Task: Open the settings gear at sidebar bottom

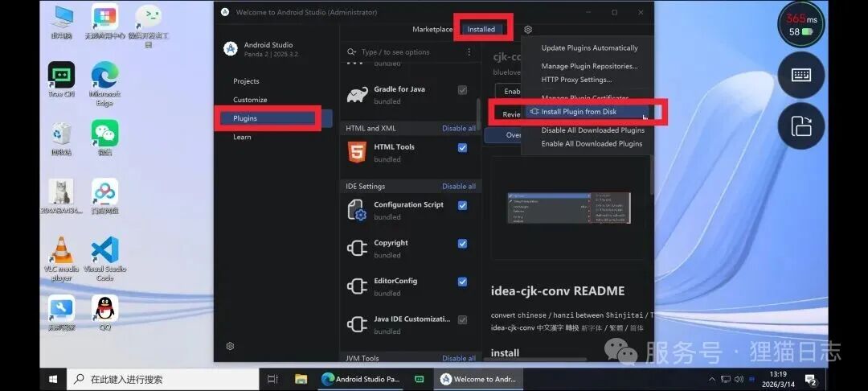Action: point(231,346)
